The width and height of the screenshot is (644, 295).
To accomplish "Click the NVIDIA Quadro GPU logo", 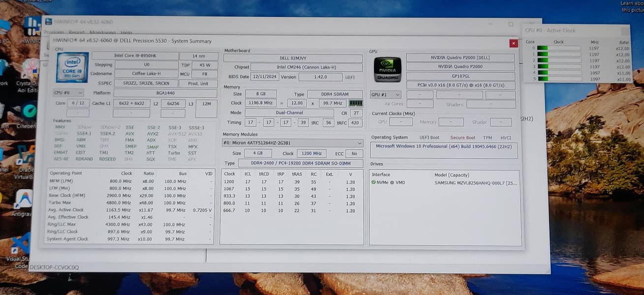I will pos(388,69).
